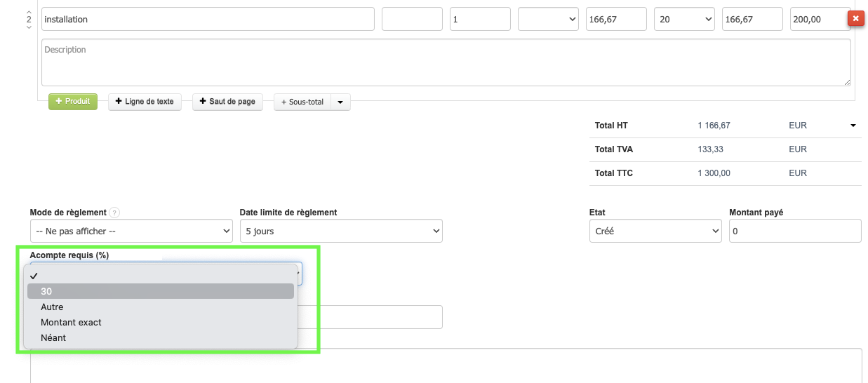Add a Saut de page
This screenshot has height=383, width=868.
[x=227, y=102]
